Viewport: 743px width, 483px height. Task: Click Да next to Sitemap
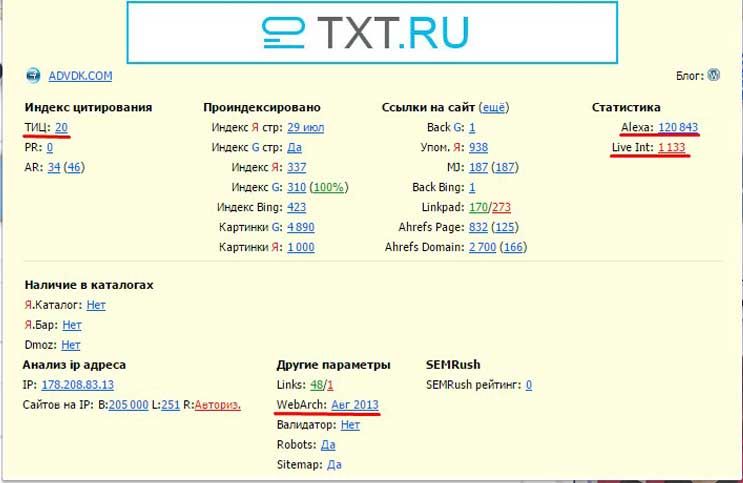click(334, 465)
